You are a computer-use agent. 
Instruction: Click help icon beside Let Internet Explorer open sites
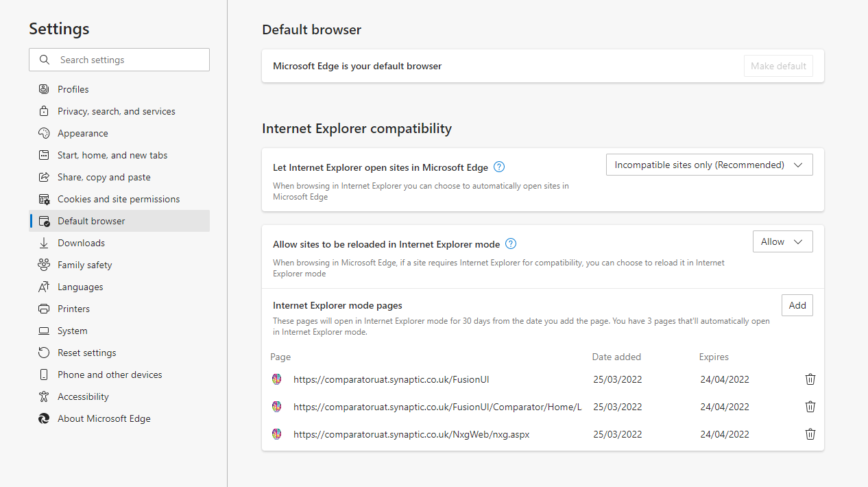coord(499,167)
